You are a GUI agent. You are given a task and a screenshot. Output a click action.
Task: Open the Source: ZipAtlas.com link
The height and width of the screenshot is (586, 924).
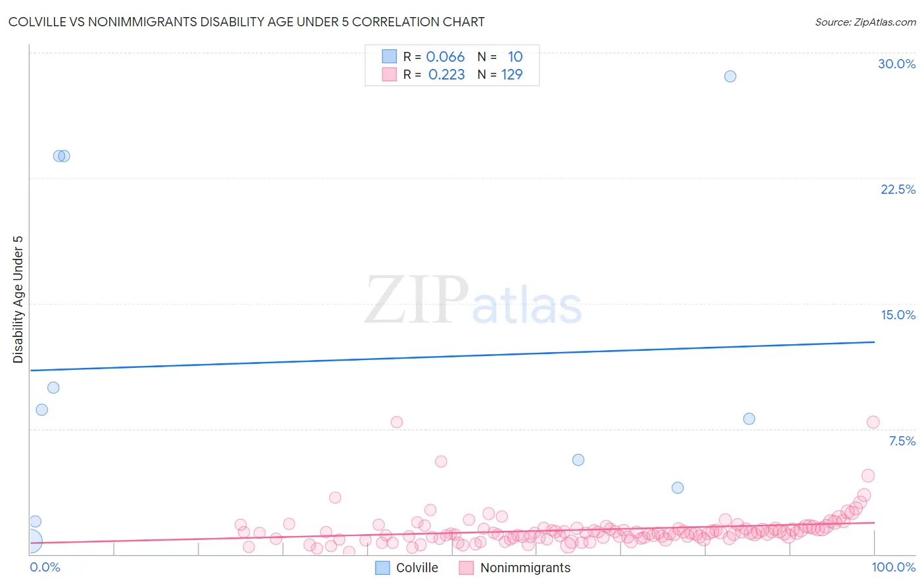point(866,22)
